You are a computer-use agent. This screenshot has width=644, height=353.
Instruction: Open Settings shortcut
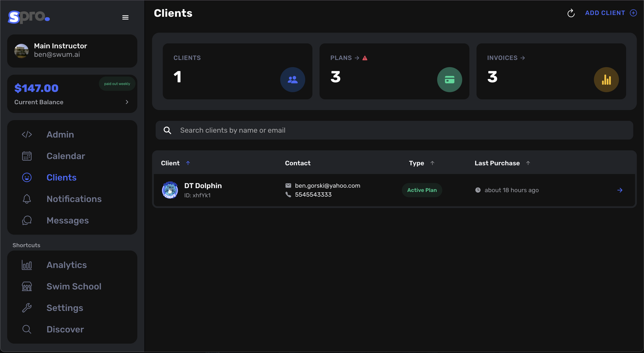pos(65,308)
